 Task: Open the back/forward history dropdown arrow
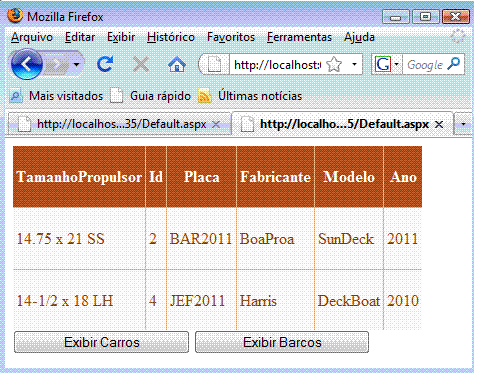click(x=76, y=64)
